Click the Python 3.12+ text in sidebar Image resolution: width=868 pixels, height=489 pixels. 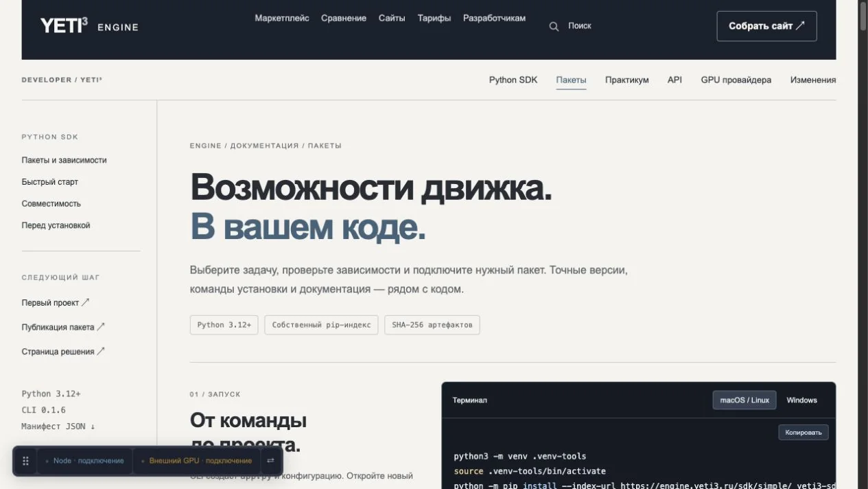pos(51,394)
